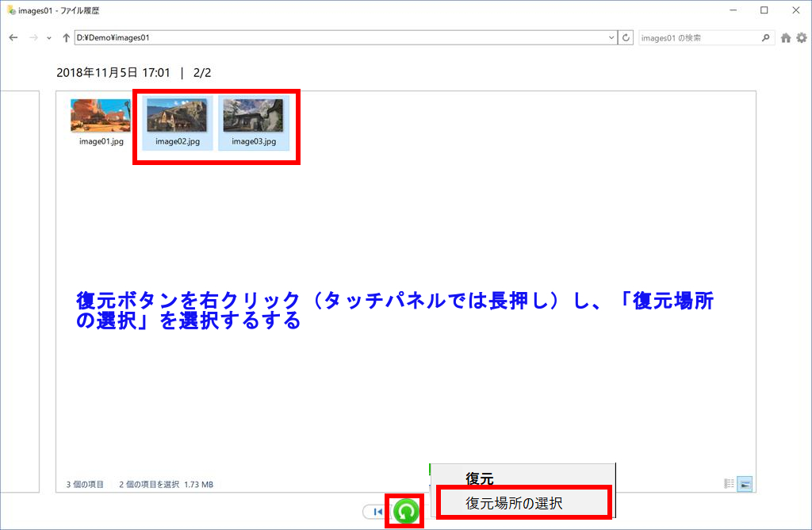Open the settings gear menu
The height and width of the screenshot is (530, 812).
pos(801,37)
